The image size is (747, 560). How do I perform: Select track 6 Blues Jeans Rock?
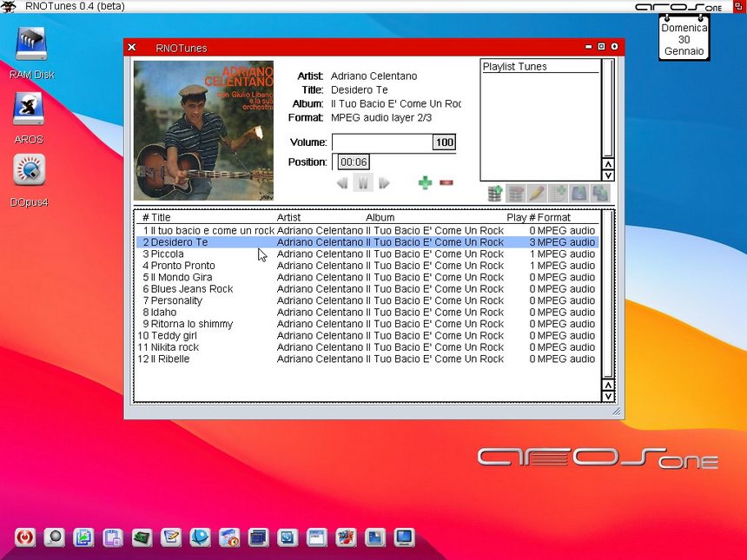click(x=367, y=289)
